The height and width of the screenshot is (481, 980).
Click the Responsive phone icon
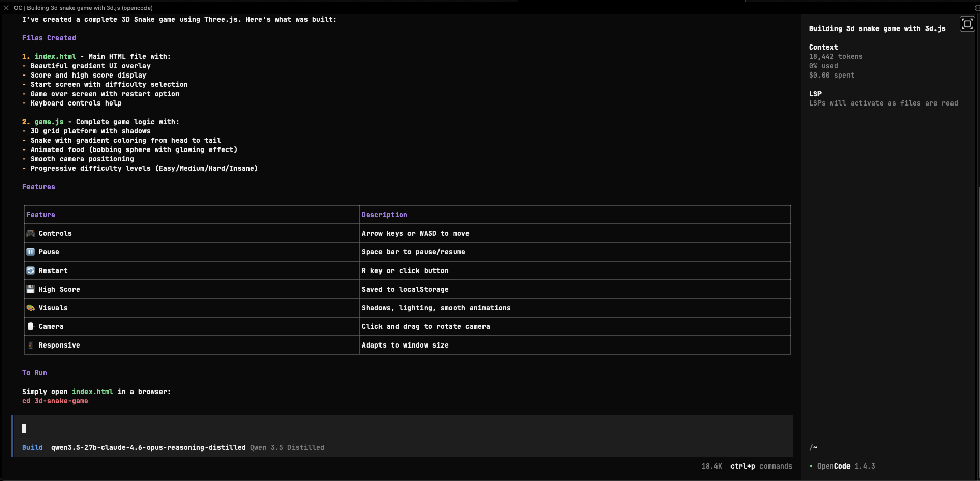[x=31, y=345]
